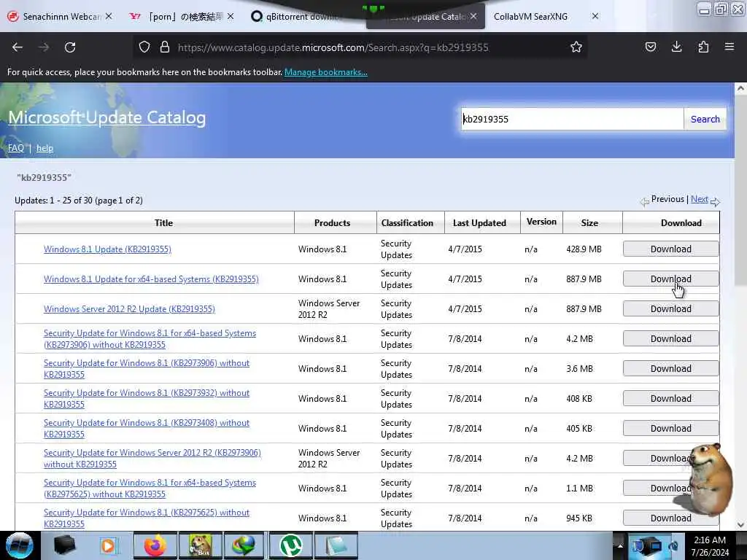The width and height of the screenshot is (747, 560).
Task: Click the site padlock icon
Action: (165, 47)
